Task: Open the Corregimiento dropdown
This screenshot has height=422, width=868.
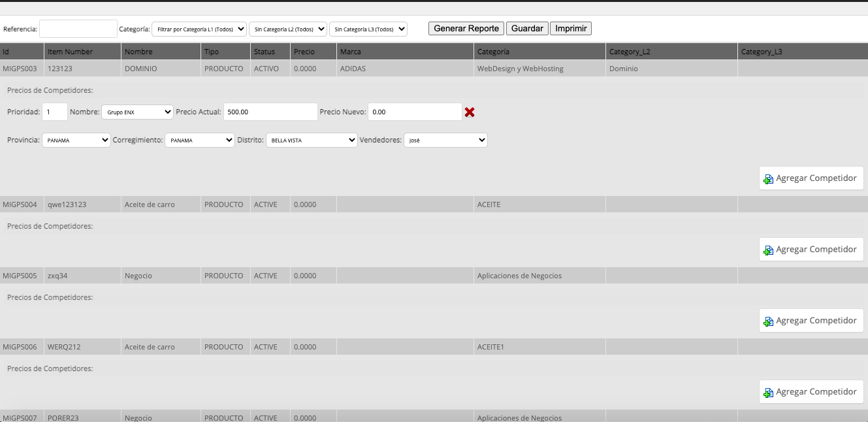Action: point(199,140)
